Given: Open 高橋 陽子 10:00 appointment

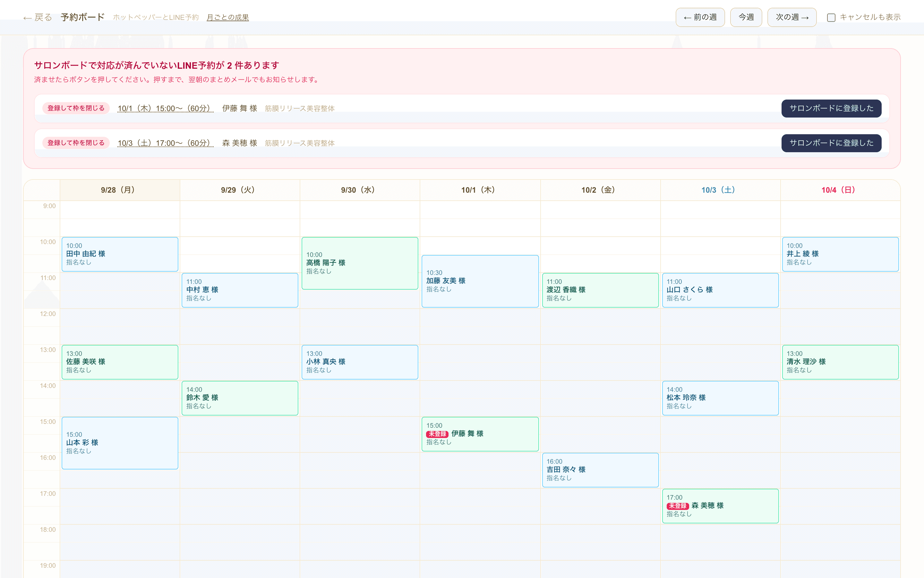Looking at the screenshot, I should (360, 263).
